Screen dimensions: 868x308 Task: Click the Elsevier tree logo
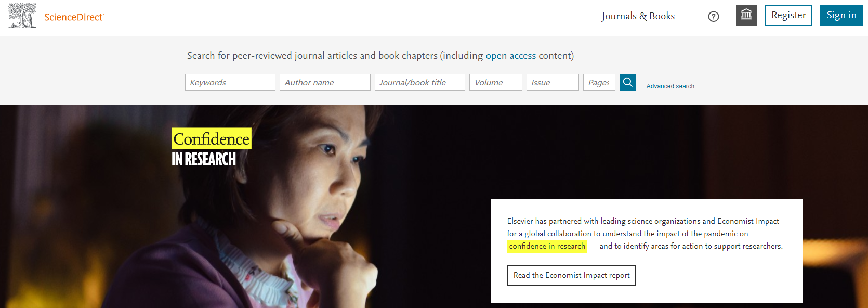22,16
